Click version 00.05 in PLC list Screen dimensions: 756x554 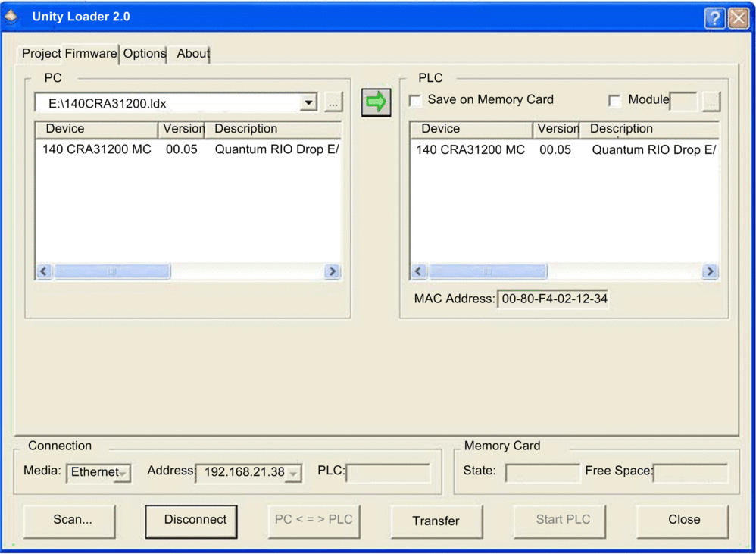pos(555,150)
